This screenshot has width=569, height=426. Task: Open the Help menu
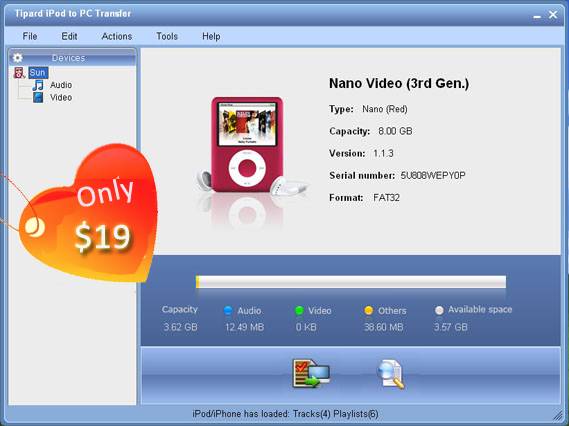(211, 36)
